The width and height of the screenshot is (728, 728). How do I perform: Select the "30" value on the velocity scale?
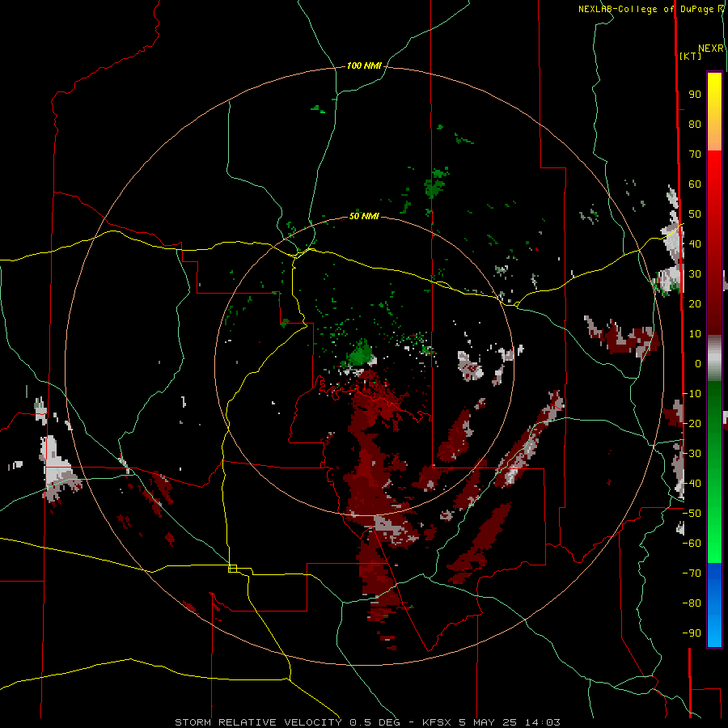click(695, 274)
